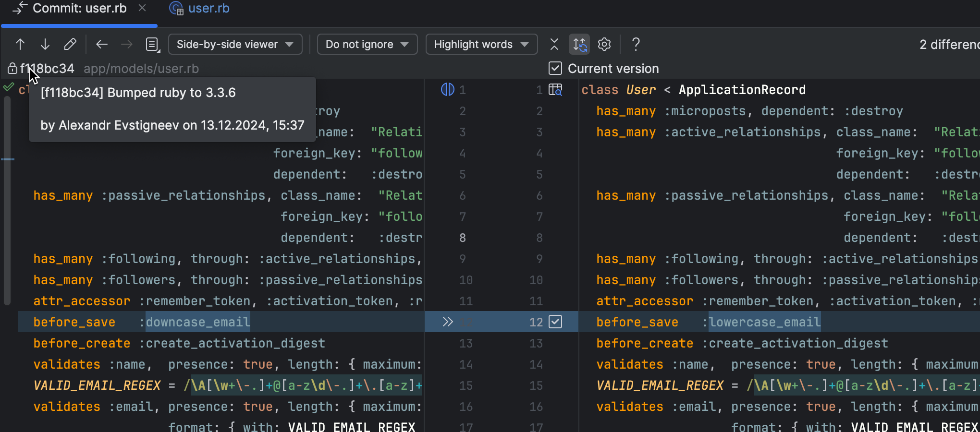
Task: Uncheck the Current version checkbox
Action: (555, 69)
